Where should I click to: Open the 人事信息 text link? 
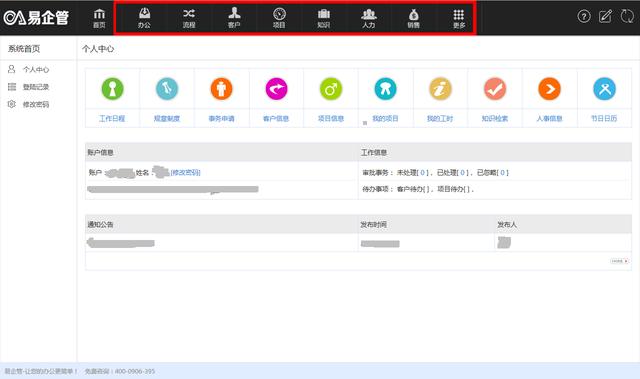point(549,118)
